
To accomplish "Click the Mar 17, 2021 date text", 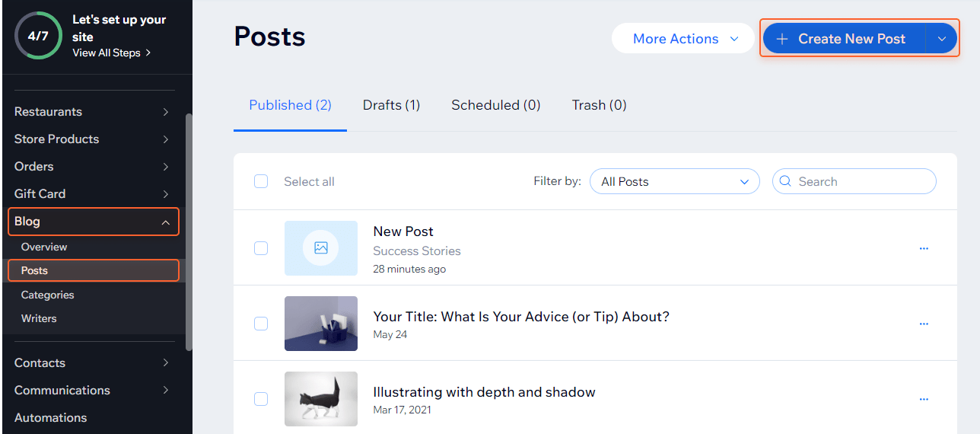I will click(x=402, y=410).
